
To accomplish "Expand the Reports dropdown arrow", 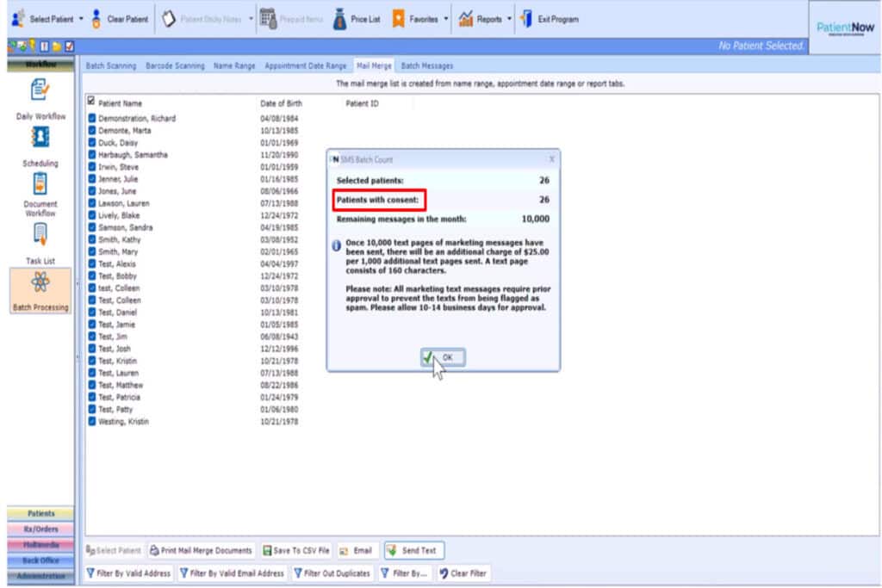I will (x=510, y=19).
